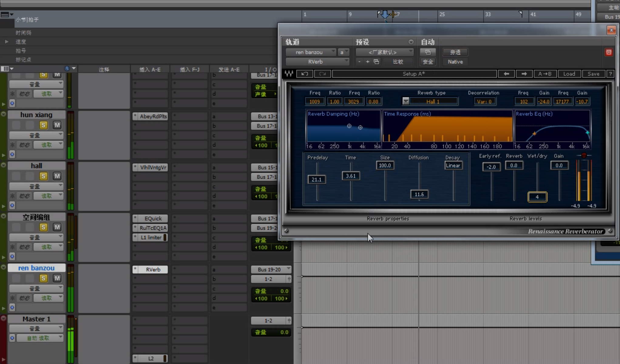This screenshot has height=364, width=620.
Task: Open Bus 19-20 input selector on ren banzou
Action: [x=271, y=269]
